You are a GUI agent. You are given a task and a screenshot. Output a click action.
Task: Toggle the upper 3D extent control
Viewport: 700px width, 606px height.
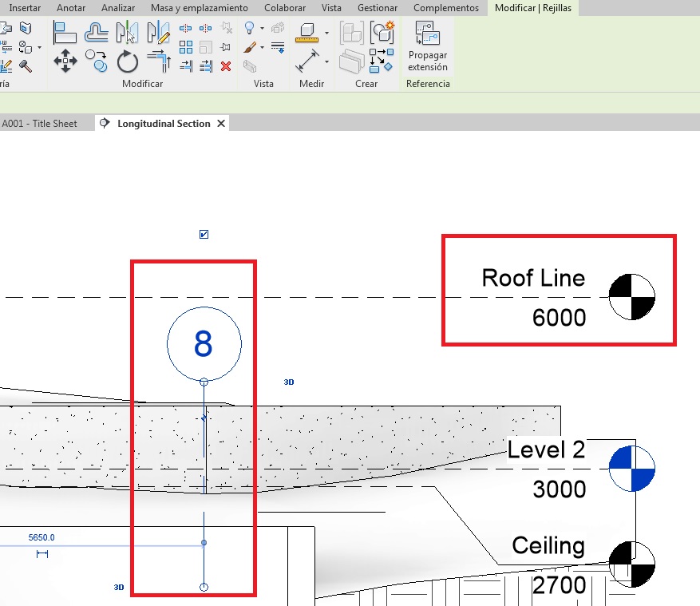pos(289,382)
